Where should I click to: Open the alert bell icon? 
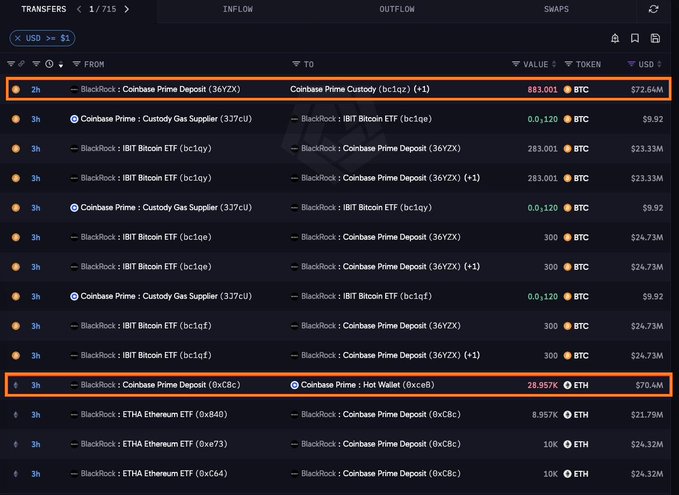(615, 38)
